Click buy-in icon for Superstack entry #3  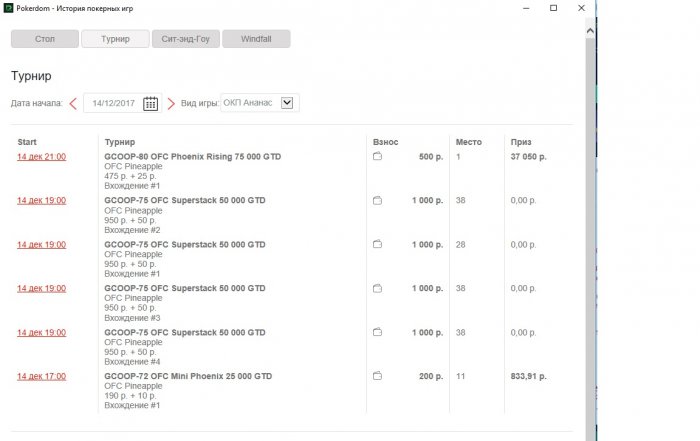click(377, 288)
